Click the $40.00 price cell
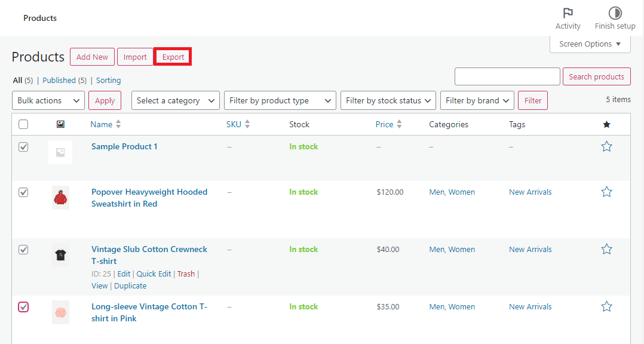Image resolution: width=644 pixels, height=344 pixels. (388, 250)
